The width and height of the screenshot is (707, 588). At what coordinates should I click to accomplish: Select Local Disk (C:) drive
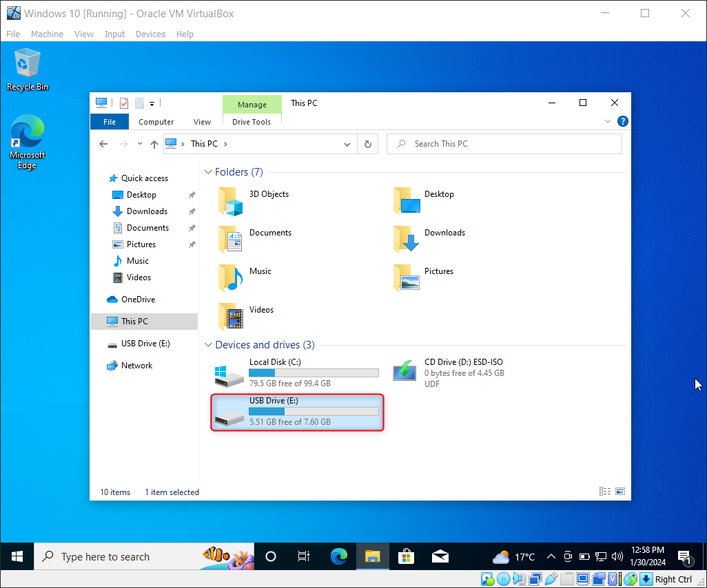(x=297, y=373)
